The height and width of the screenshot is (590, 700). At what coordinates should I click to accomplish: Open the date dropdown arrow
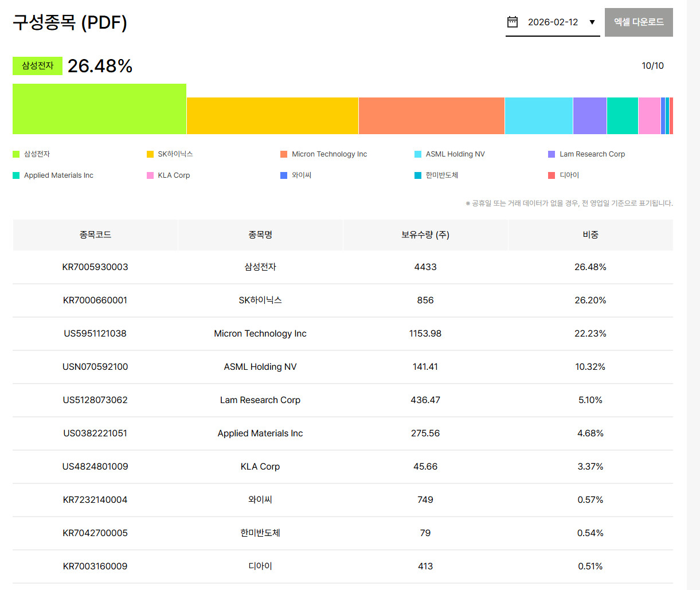click(x=592, y=22)
